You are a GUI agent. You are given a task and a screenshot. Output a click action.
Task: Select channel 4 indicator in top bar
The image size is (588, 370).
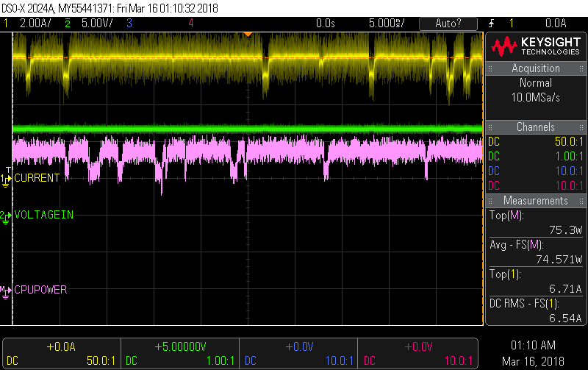(191, 24)
